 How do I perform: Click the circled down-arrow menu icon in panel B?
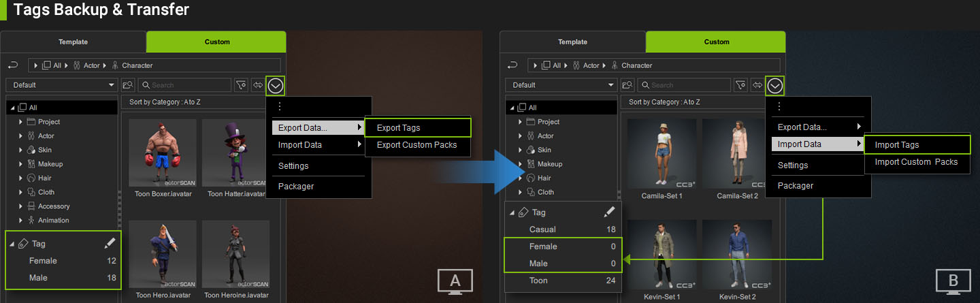tap(775, 85)
